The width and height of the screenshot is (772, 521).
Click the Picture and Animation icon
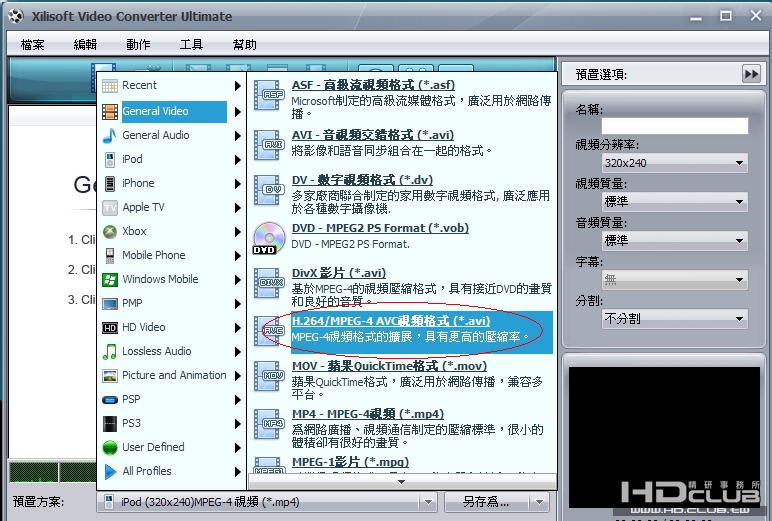110,375
